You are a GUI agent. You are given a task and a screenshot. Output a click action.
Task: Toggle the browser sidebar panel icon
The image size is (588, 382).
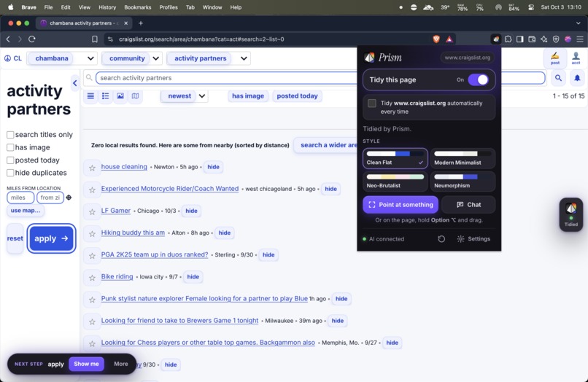tap(519, 39)
